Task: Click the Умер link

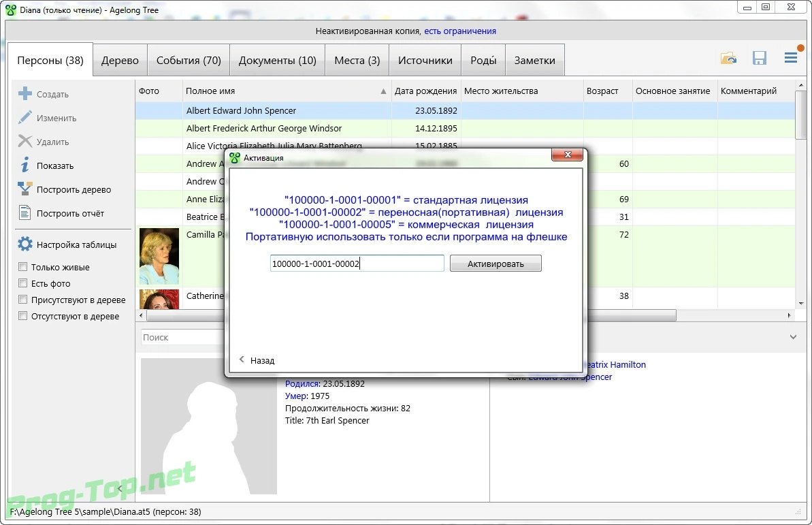Action: (297, 396)
